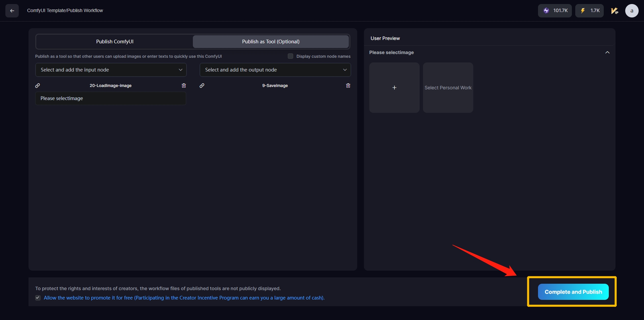644x320 pixels.
Task: Open the input node dropdown
Action: 111,70
